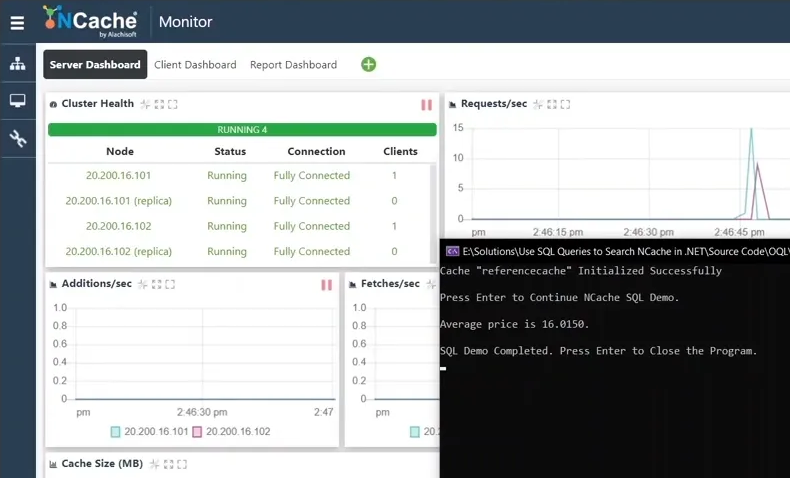The width and height of the screenshot is (790, 478).
Task: Click 20.200.16.102 legend label in Additions/sec
Action: click(x=238, y=432)
